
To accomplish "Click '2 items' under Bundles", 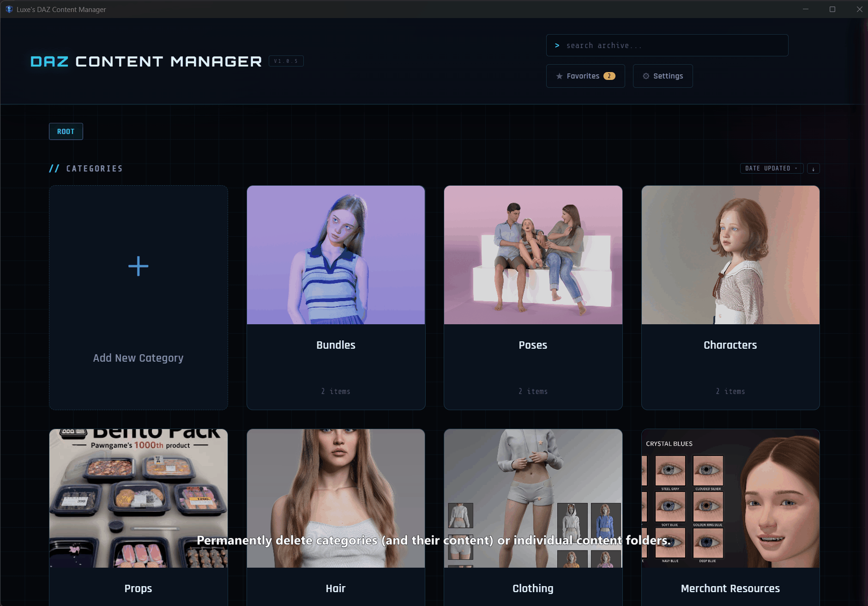I will click(336, 392).
